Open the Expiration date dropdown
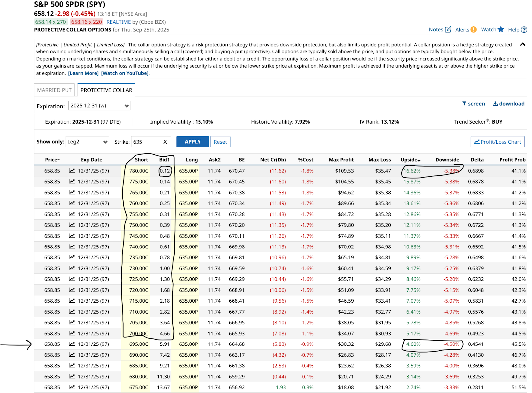The image size is (532, 393). [x=99, y=106]
